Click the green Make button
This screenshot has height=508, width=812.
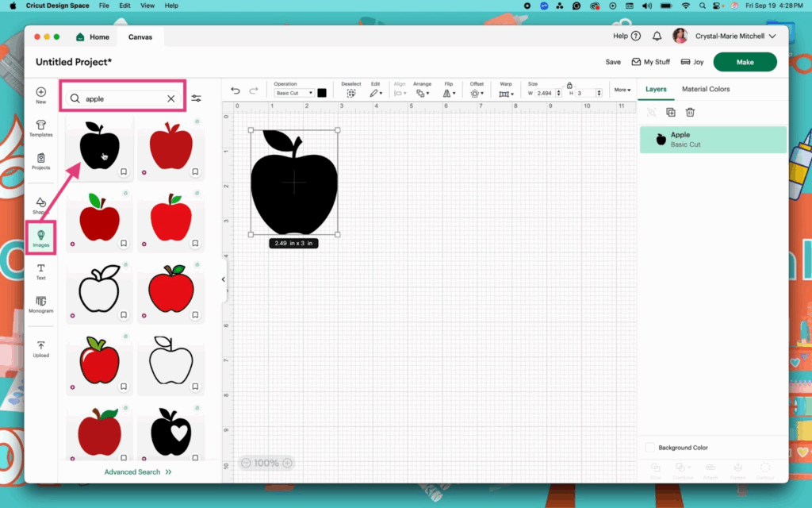(x=745, y=62)
